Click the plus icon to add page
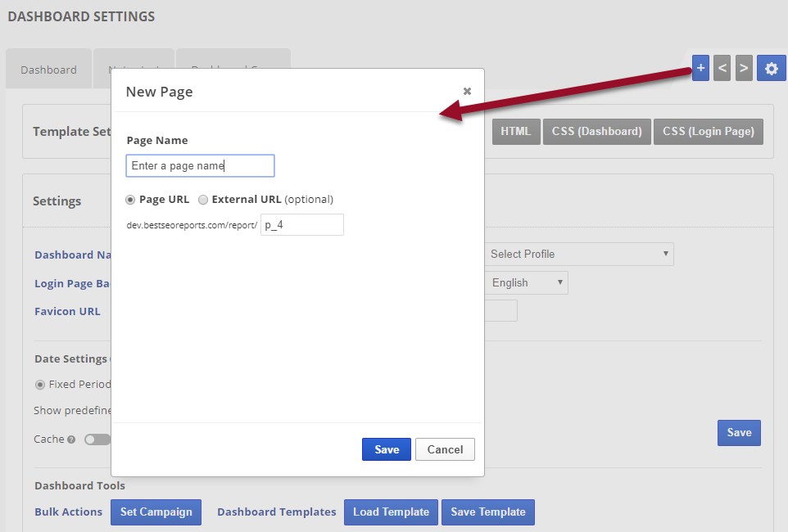788x532 pixels. coord(700,69)
